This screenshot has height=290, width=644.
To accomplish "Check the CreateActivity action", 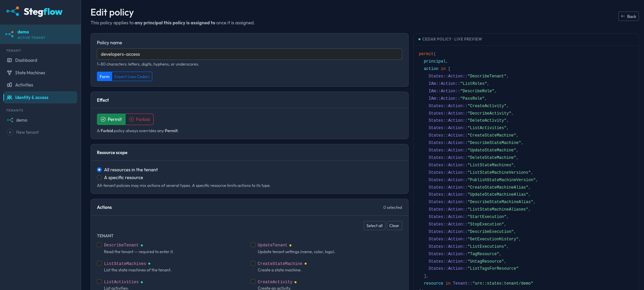I will coord(253,282).
